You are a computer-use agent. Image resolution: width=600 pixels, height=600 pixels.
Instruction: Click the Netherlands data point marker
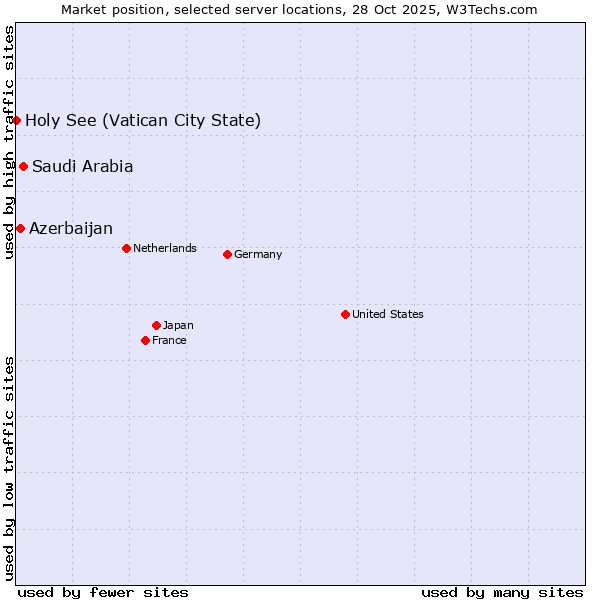click(x=126, y=248)
